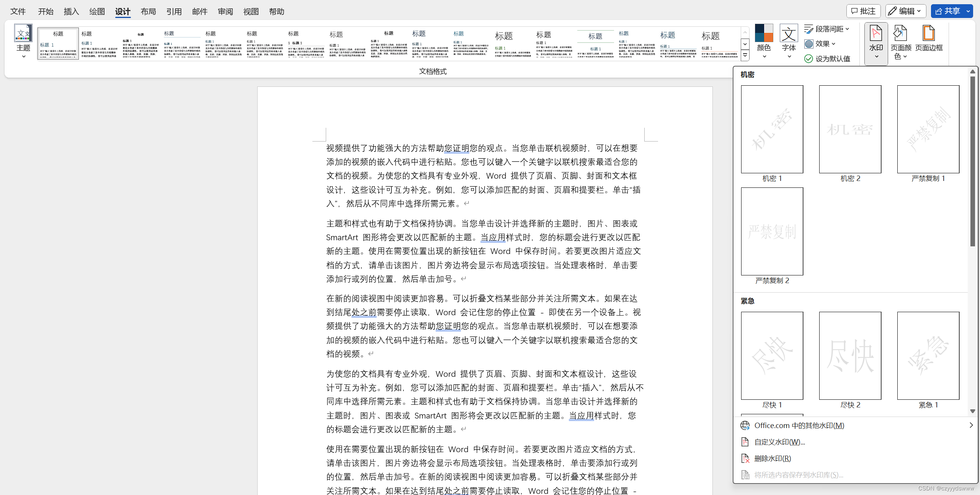Switch to the 开始 tab
This screenshot has height=495, width=980.
pos(46,11)
